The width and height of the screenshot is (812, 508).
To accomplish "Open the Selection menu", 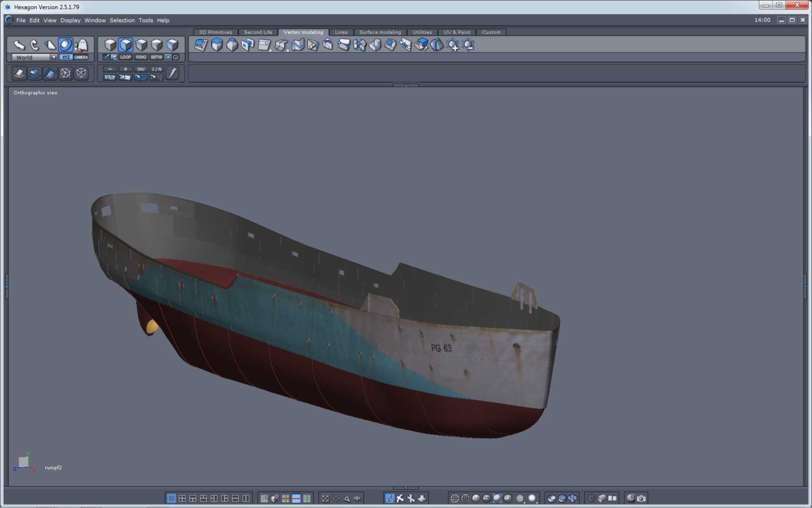I will [x=122, y=20].
